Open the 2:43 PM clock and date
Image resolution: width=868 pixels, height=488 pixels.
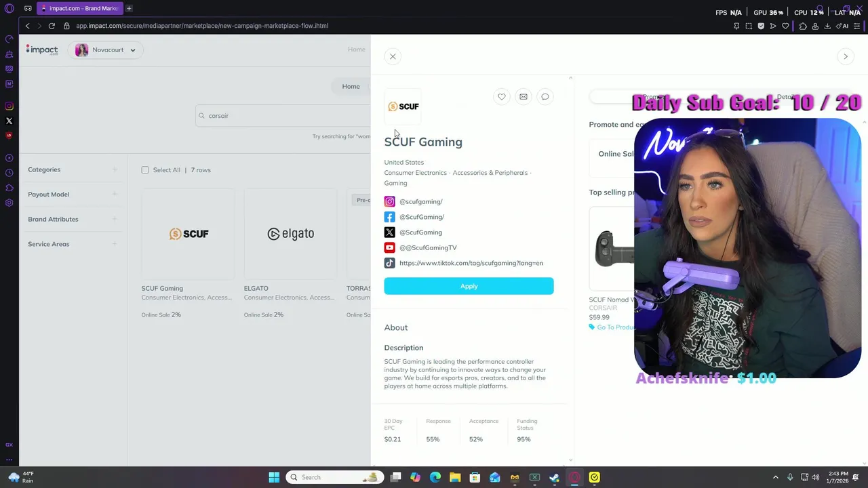[838, 477]
